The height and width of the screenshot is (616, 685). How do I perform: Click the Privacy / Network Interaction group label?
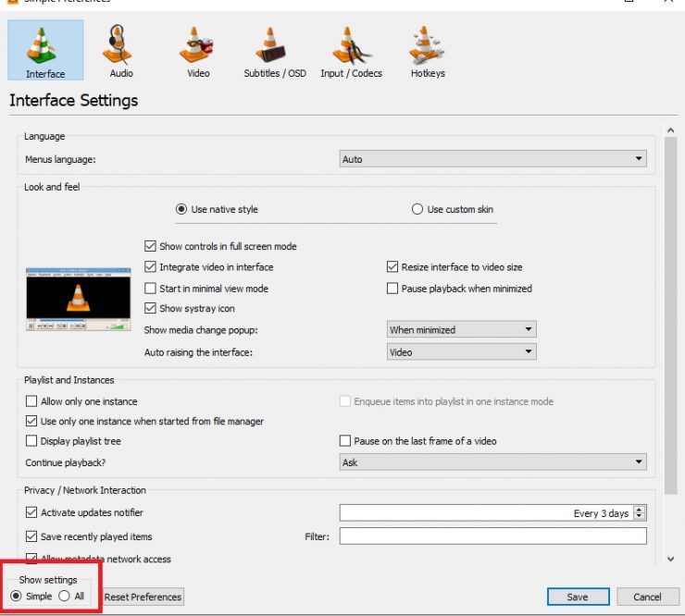click(85, 490)
